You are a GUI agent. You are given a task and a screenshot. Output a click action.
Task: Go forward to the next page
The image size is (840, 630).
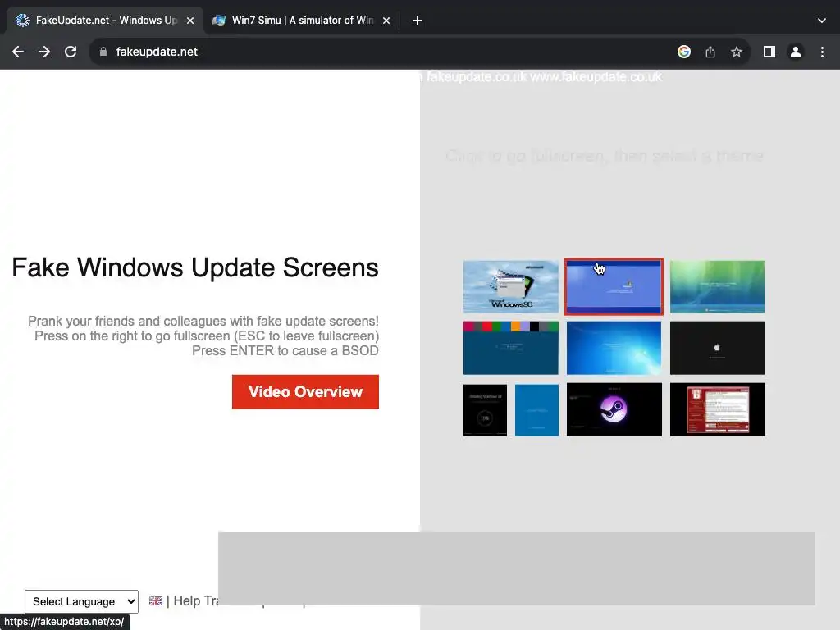click(44, 52)
